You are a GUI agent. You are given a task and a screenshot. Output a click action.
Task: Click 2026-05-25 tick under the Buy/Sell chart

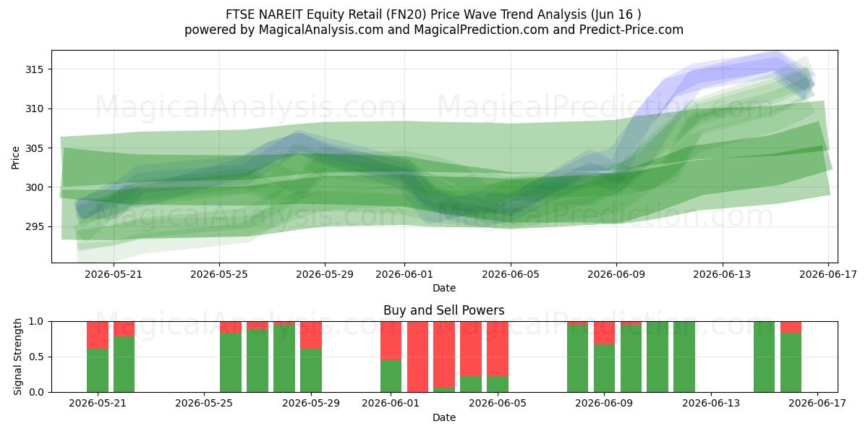point(204,404)
